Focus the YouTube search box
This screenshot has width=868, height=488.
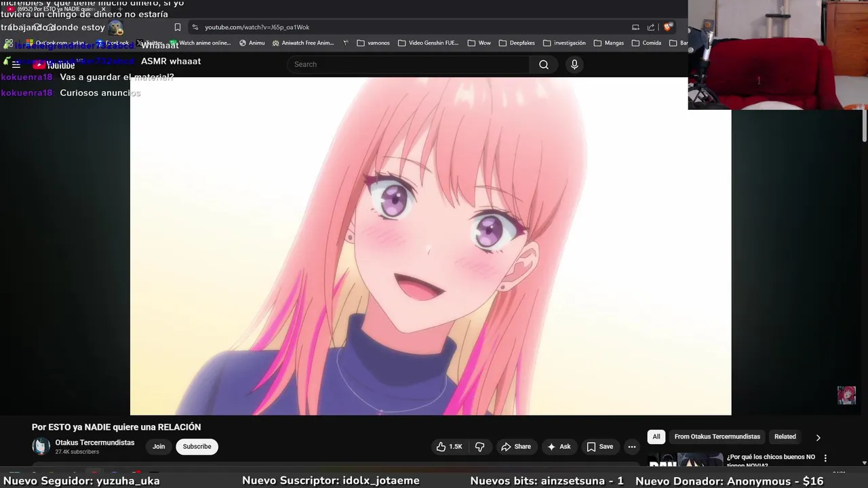pos(409,64)
